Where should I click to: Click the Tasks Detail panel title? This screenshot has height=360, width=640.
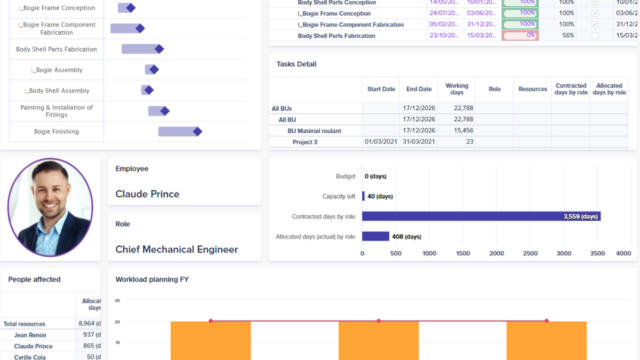tap(296, 64)
